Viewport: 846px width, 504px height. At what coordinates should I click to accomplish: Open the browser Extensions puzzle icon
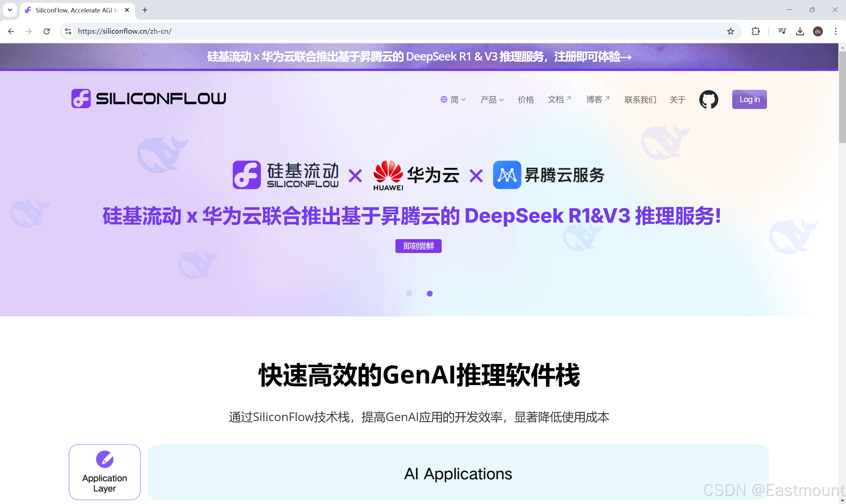coord(755,31)
